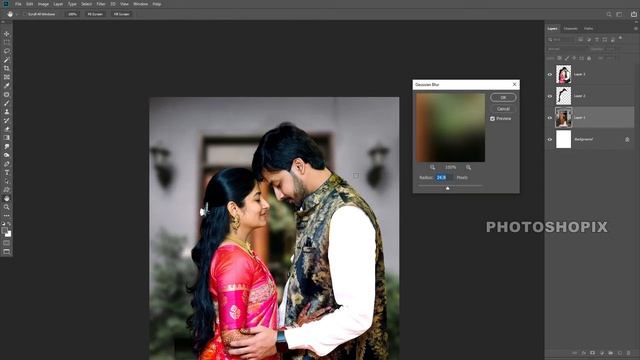640x360 pixels.
Task: Open the layer Opacity dropdown
Action: (x=611, y=49)
